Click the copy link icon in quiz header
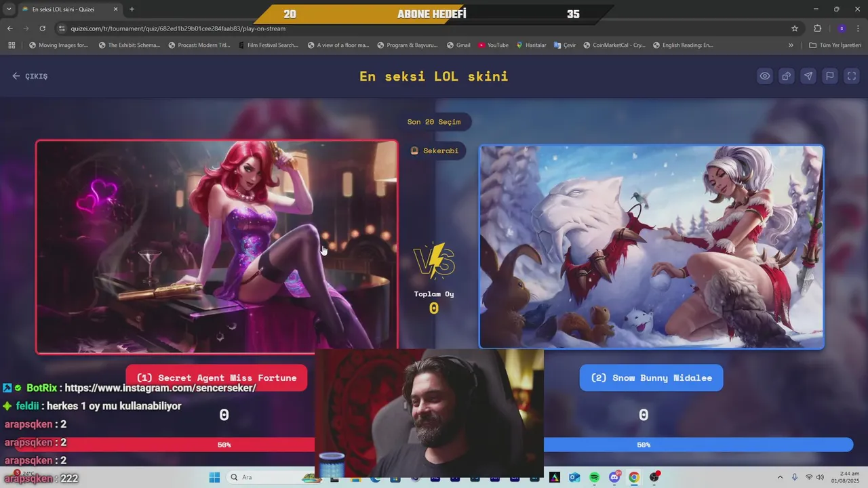 click(x=787, y=76)
